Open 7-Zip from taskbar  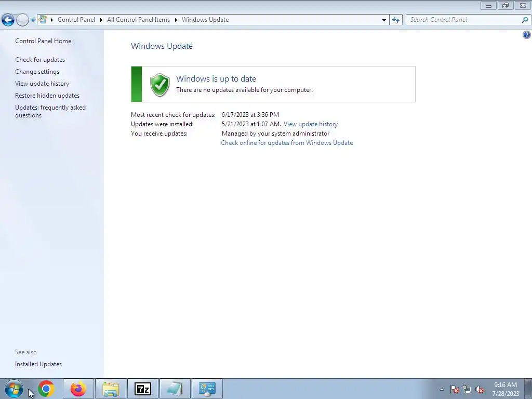(142, 389)
